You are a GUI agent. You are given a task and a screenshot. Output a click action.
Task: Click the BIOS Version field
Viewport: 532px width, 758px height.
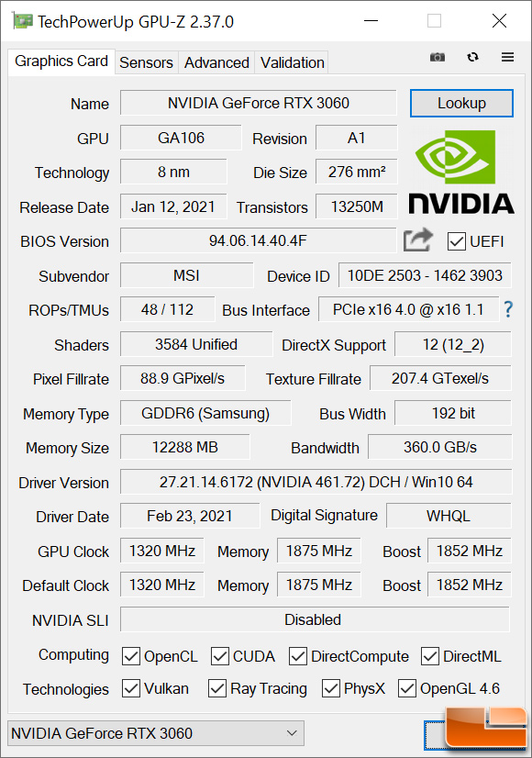coord(258,240)
